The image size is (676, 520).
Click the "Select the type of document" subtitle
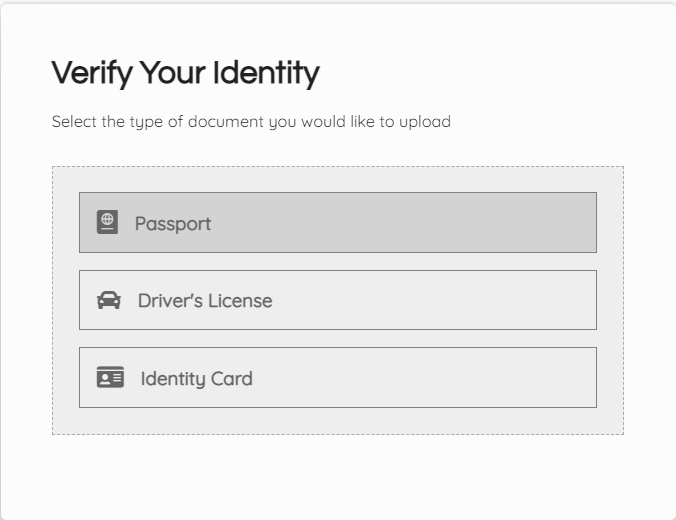[x=251, y=122]
